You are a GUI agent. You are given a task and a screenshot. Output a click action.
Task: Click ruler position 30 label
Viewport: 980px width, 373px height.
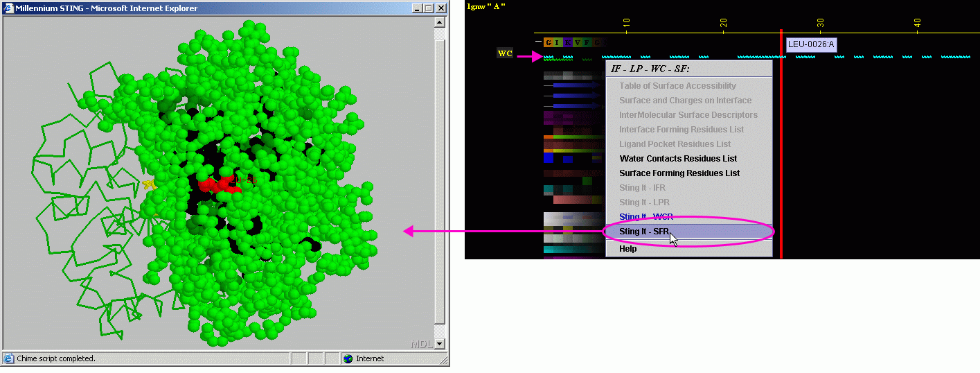point(821,23)
